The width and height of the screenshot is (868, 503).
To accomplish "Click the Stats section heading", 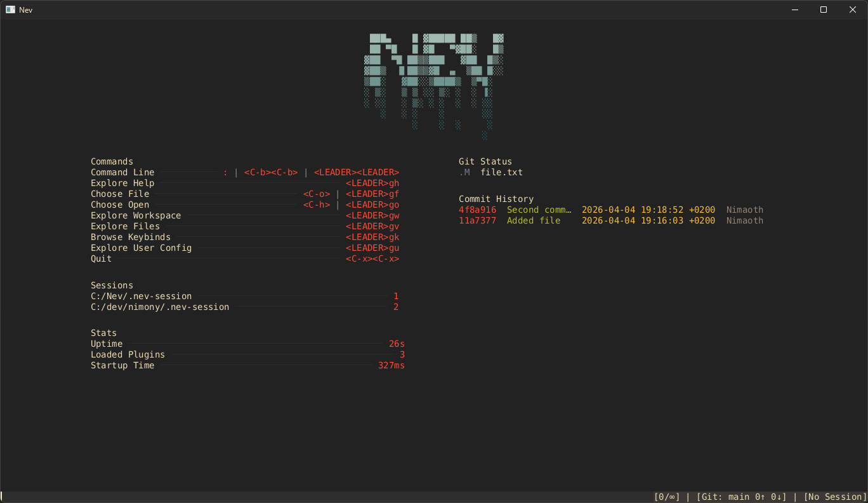I will (104, 333).
